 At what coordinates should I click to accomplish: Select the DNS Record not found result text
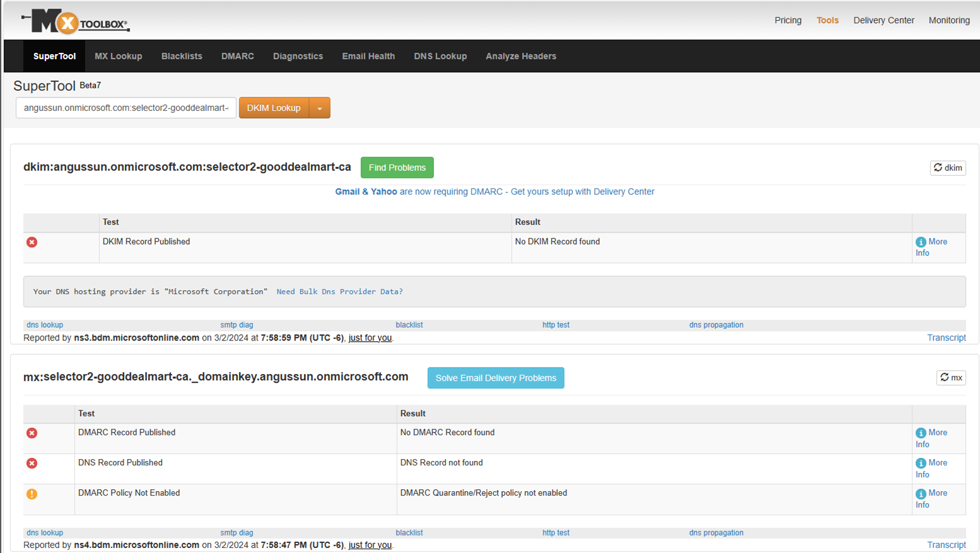pyautogui.click(x=441, y=463)
